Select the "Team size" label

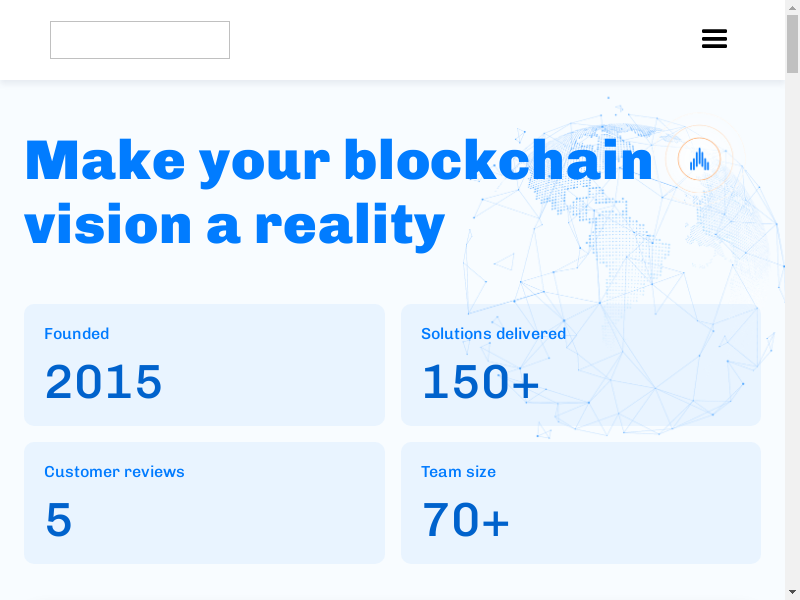coord(458,472)
